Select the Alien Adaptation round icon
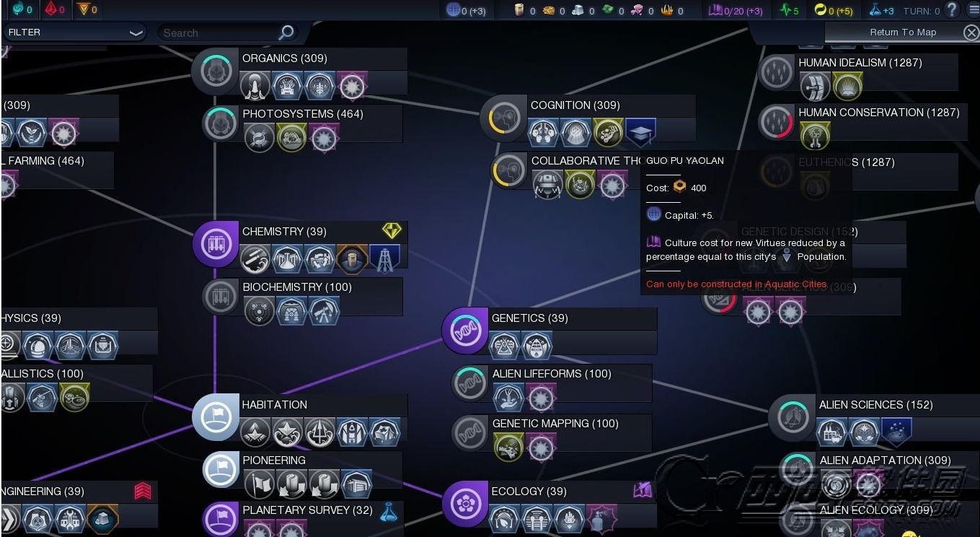Screen dimensions: 980x537 798,471
